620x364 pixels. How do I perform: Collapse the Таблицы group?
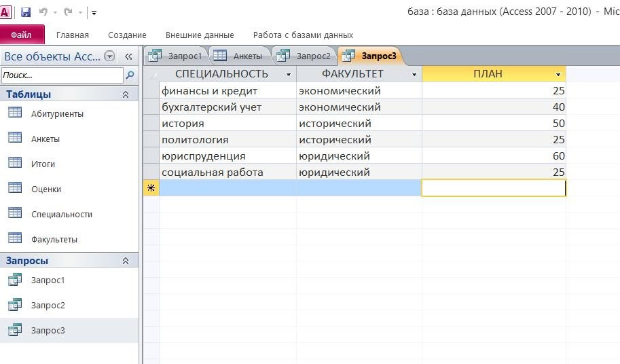coord(126,95)
